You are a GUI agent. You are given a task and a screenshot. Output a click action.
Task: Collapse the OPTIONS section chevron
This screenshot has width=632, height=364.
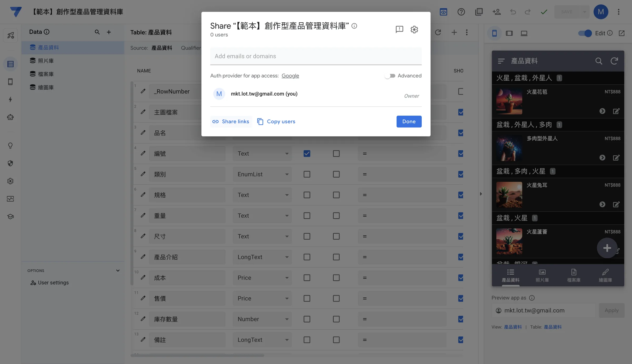click(x=118, y=270)
